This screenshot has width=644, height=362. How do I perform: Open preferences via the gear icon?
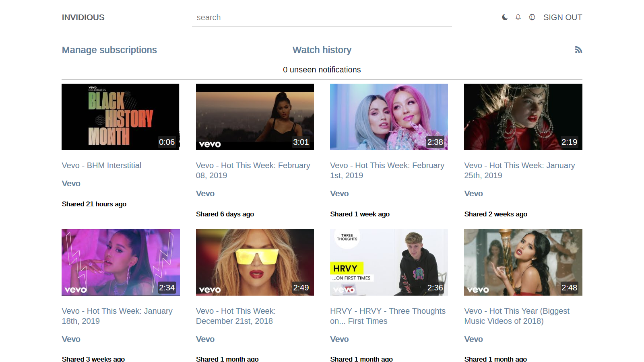point(532,17)
